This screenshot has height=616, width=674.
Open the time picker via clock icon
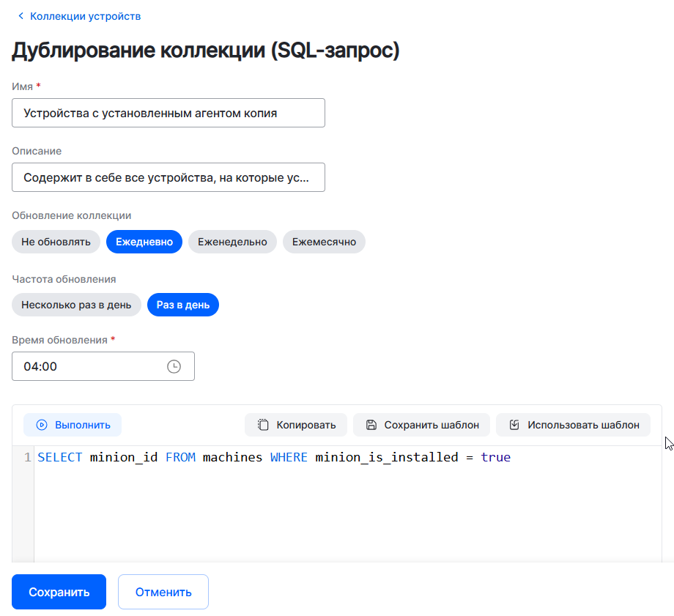174,366
